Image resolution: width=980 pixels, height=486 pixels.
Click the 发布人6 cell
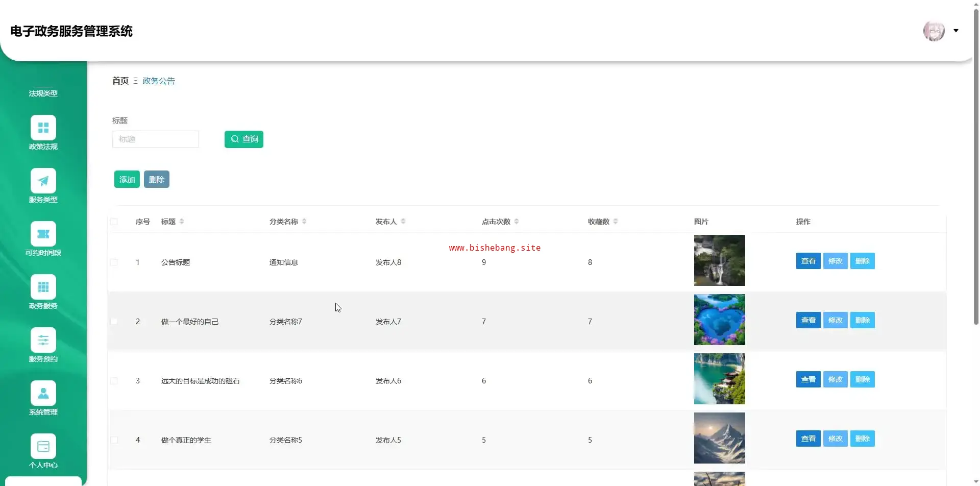(x=388, y=381)
